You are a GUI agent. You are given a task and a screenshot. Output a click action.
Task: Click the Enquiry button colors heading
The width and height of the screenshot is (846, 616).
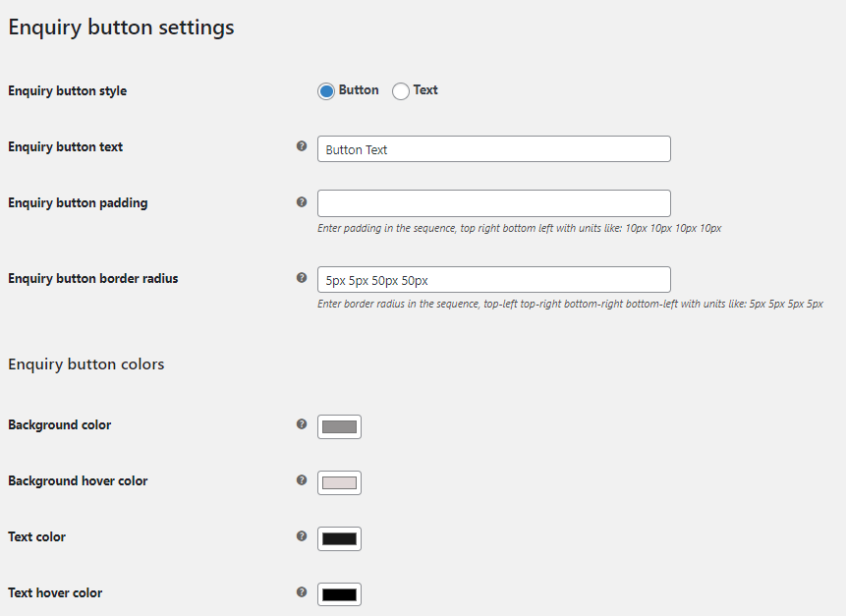(85, 364)
